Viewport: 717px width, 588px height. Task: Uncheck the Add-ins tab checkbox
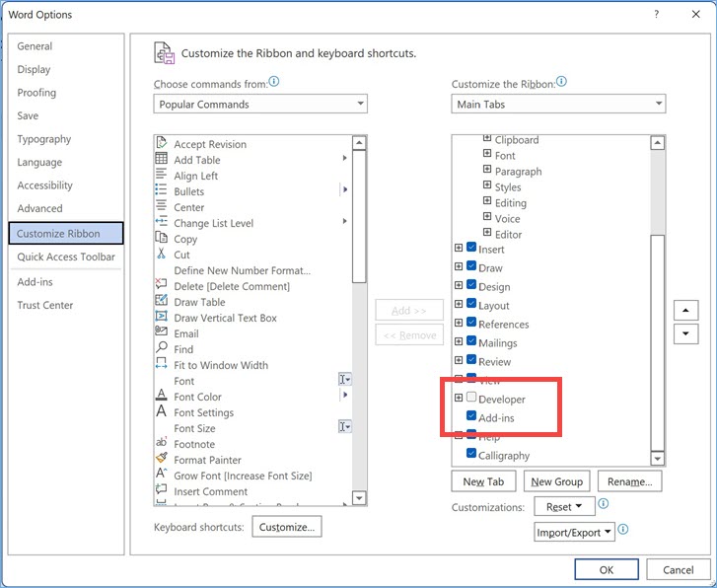471,418
